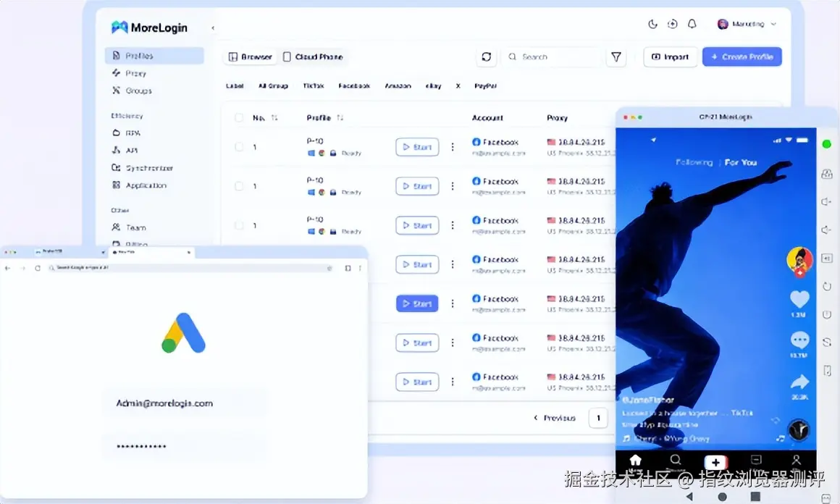Switch to the Browser tab
Viewport: 840px width, 504px height.
(250, 56)
